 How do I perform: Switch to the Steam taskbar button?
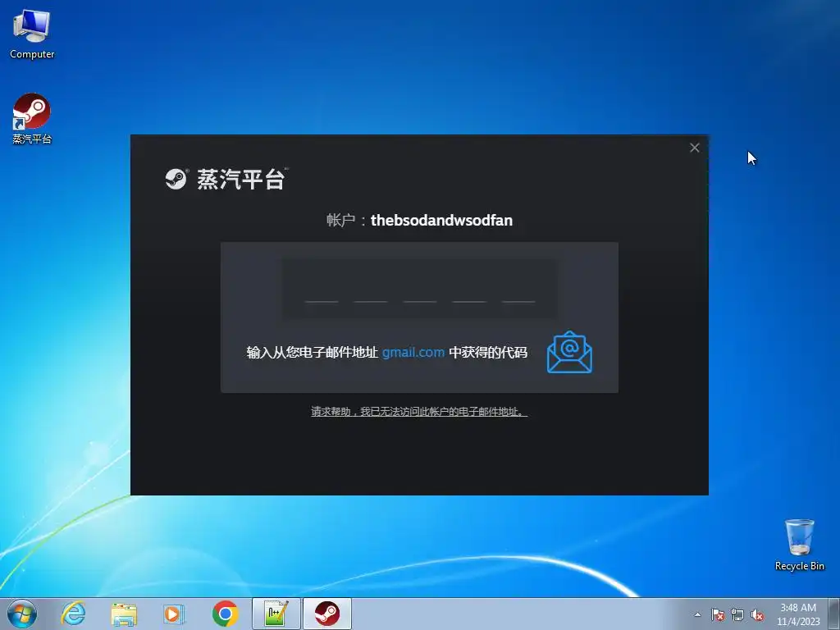[x=327, y=614]
